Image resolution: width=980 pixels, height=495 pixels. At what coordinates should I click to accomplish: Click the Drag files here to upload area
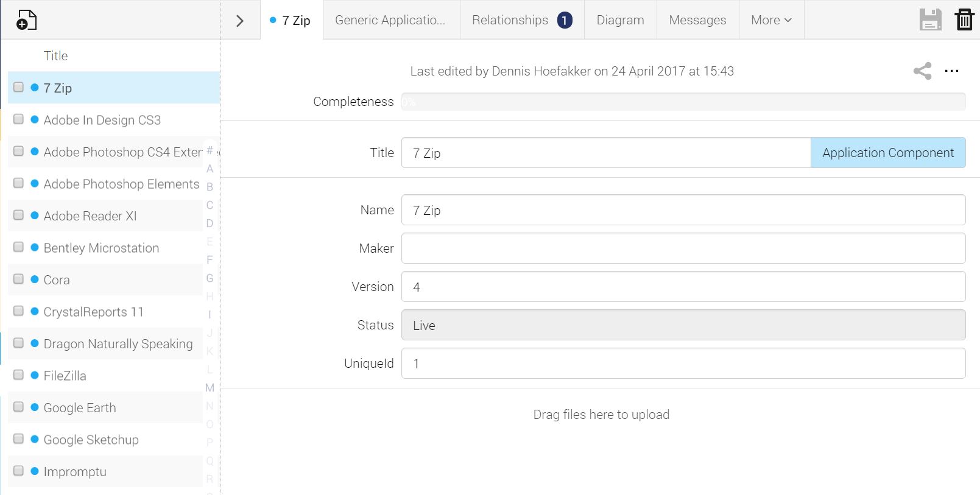601,415
